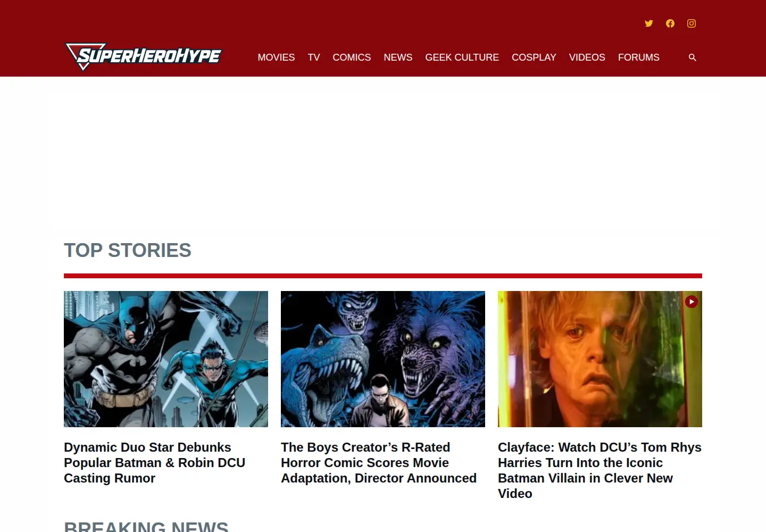Open the Clayface Tom Rhys Harries headline
The width and height of the screenshot is (766, 532).
pos(600,470)
